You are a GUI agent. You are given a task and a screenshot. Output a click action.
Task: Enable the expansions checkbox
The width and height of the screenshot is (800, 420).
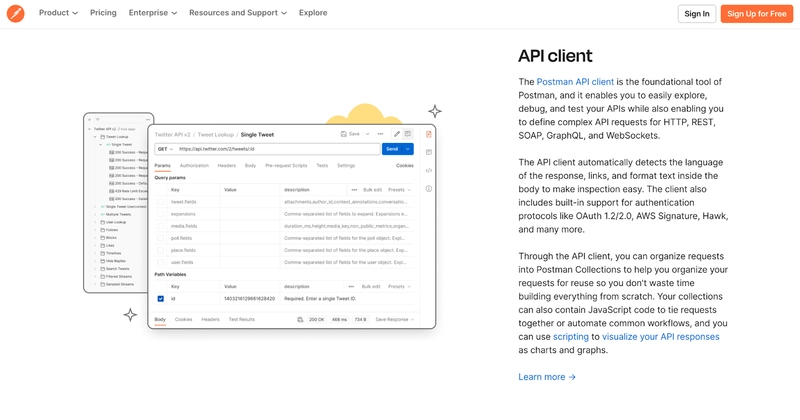point(161,214)
